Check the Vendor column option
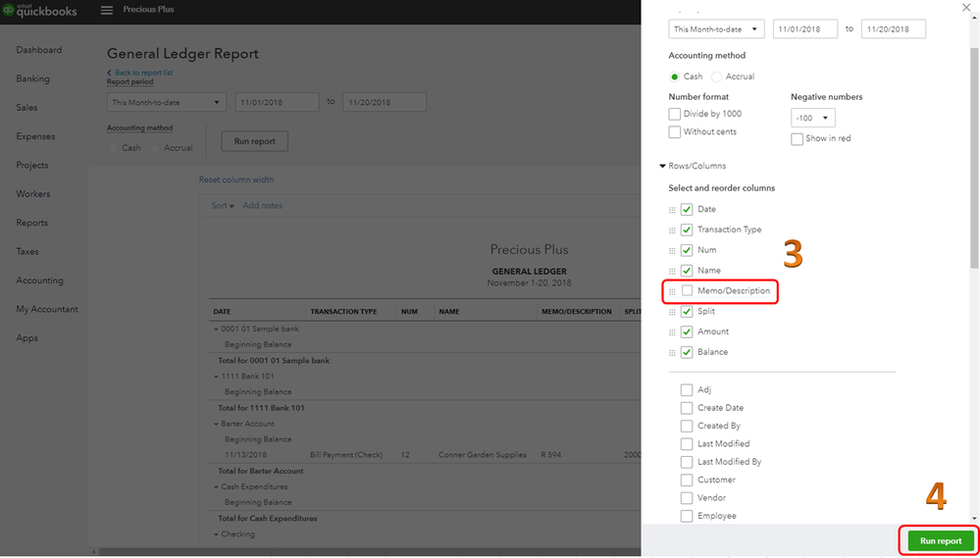Viewport: 980px width, 558px height. (687, 498)
